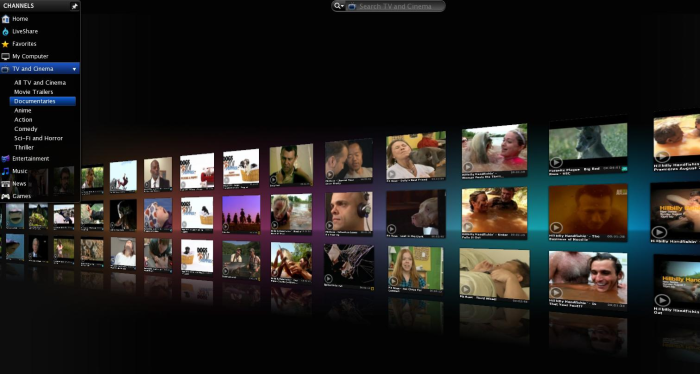Open the My Computer monitor icon
Viewport: 700px width, 374px height.
point(5,56)
